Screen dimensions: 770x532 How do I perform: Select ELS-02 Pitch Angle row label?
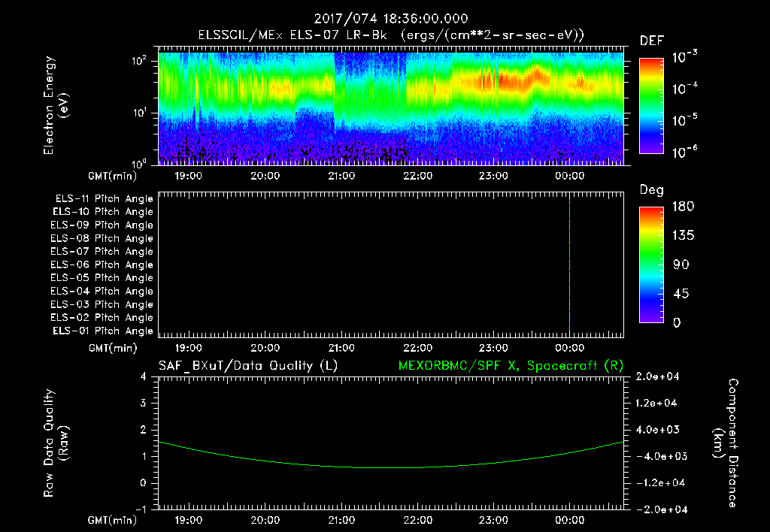click(x=102, y=318)
